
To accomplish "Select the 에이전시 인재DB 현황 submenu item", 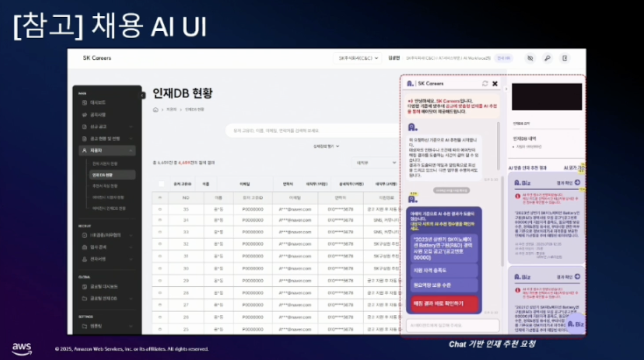I will (109, 208).
